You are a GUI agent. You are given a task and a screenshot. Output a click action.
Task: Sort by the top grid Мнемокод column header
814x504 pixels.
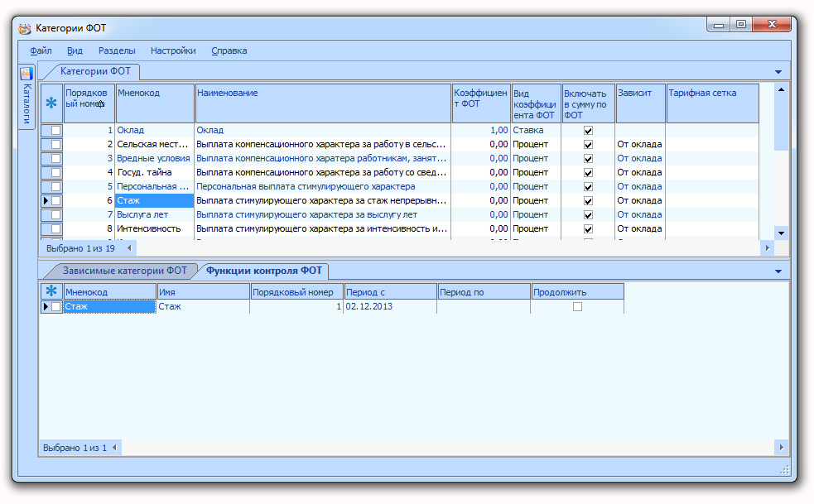[x=155, y=103]
